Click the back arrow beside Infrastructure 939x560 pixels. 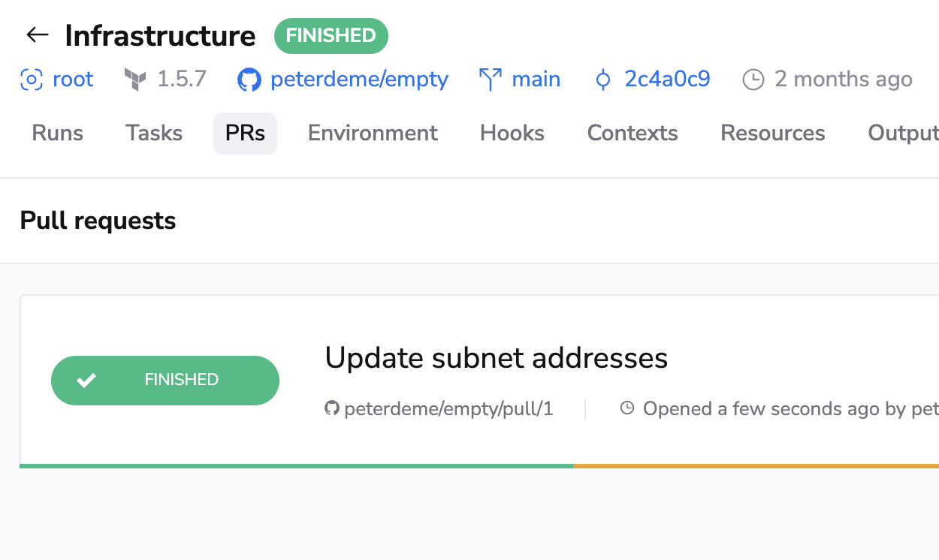(37, 35)
